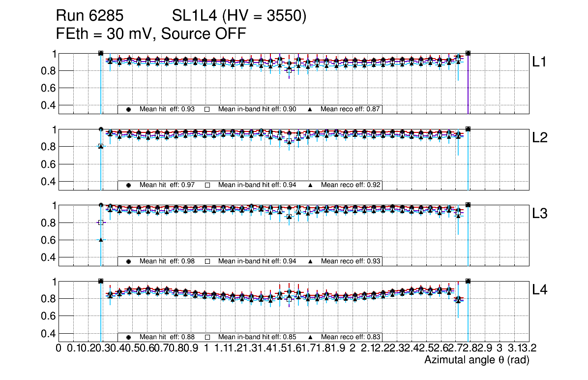The height and width of the screenshot is (380, 588).
Task: Click the low triangle point at 0.6 in L3
Action: tap(101, 240)
